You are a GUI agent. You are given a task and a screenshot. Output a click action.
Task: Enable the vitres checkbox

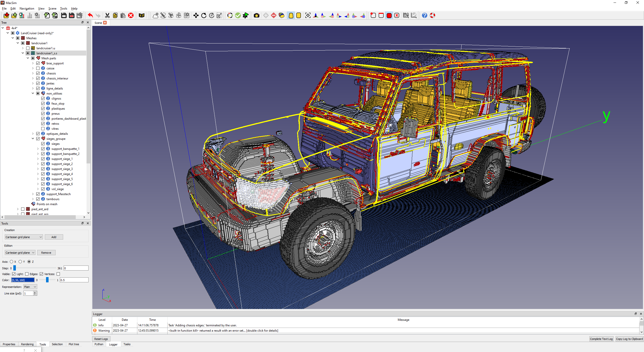pos(43,129)
